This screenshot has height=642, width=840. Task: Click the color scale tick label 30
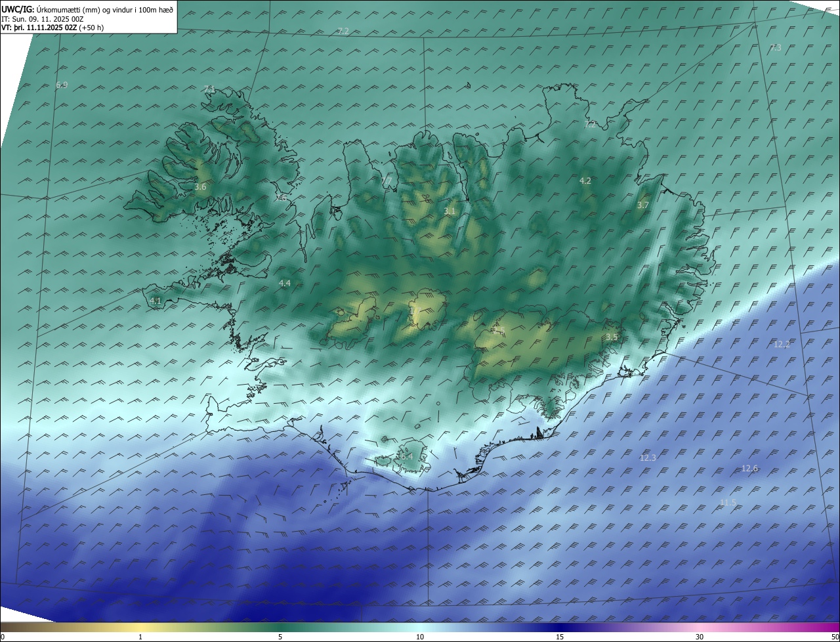click(700, 637)
